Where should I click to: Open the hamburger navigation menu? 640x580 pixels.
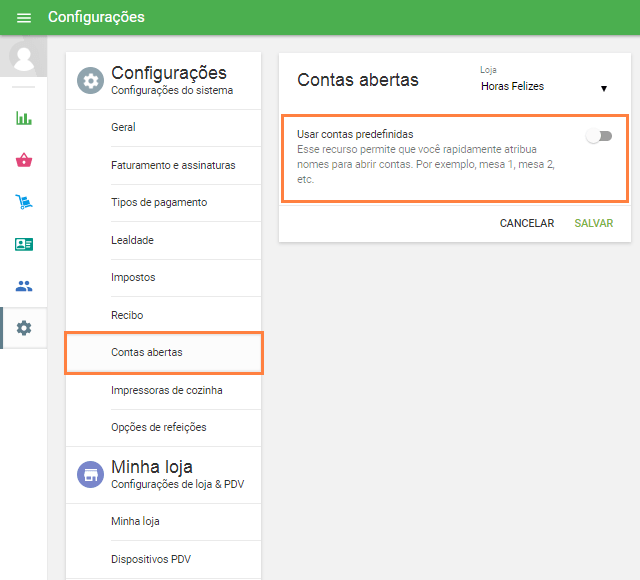(24, 18)
